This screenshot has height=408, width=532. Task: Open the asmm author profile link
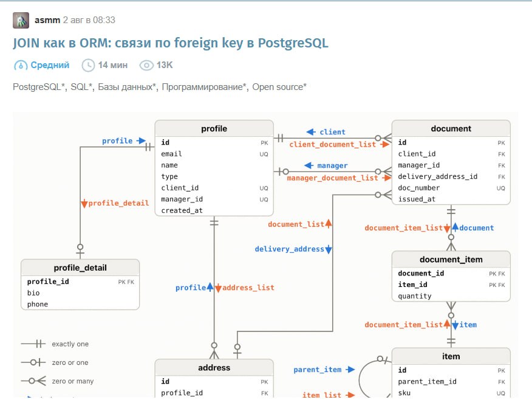point(47,20)
